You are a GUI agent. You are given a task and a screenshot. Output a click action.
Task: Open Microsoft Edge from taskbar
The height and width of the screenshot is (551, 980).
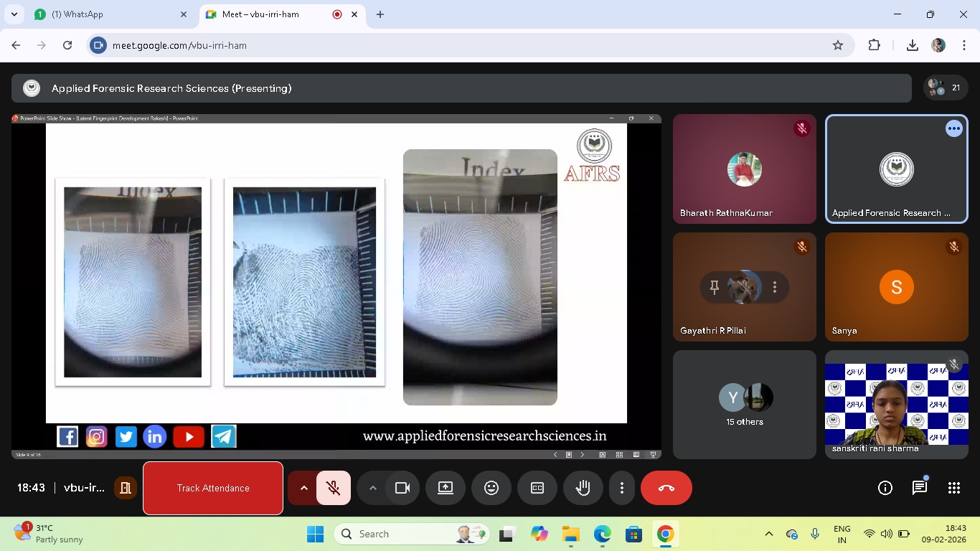pyautogui.click(x=602, y=534)
